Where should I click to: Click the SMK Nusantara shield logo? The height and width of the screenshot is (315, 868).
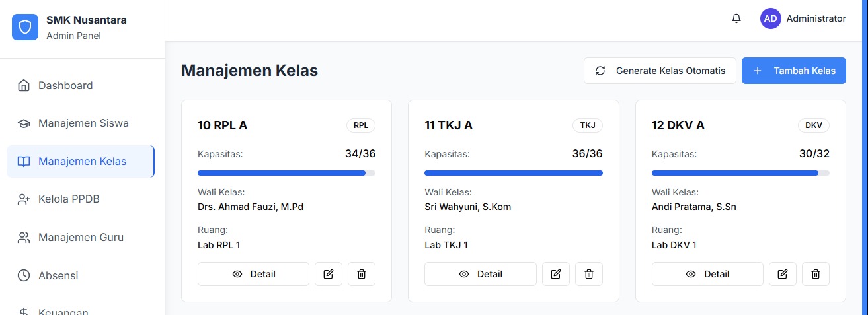pos(25,27)
